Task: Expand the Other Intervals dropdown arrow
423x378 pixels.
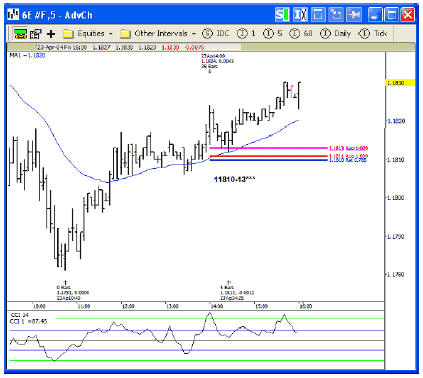Action: pos(194,34)
